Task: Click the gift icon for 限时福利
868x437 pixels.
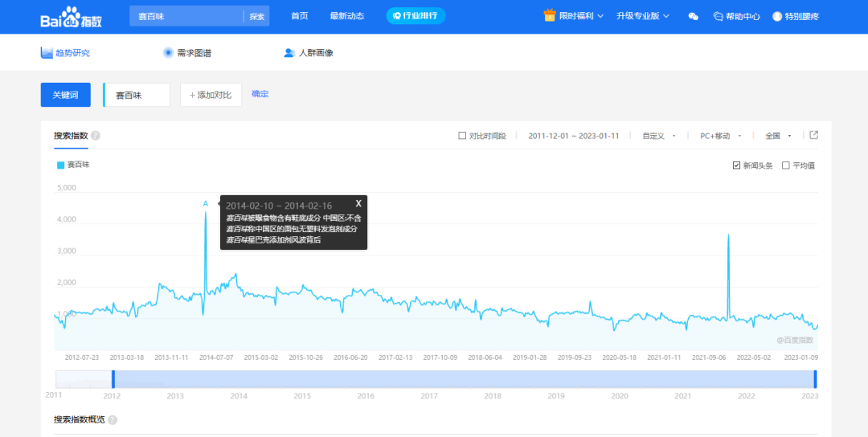Action: (550, 16)
